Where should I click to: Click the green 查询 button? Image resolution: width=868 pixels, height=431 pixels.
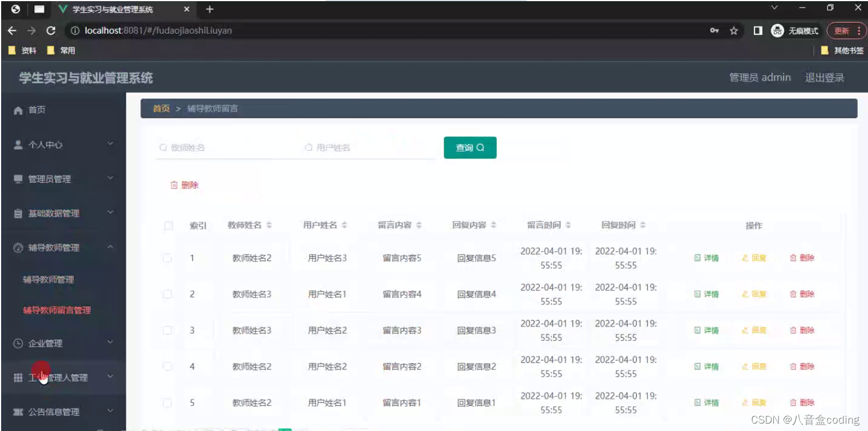click(470, 148)
